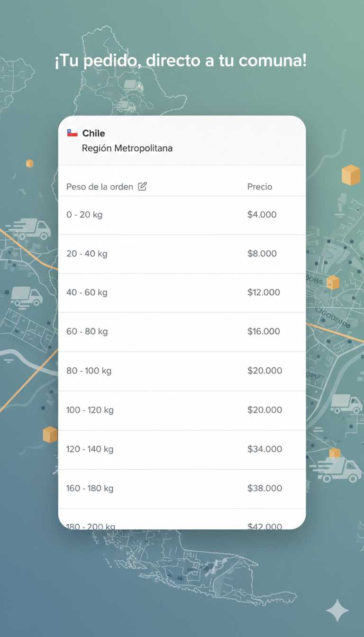Click the $12.000 price value
This screenshot has width=364, height=637.
coord(264,292)
